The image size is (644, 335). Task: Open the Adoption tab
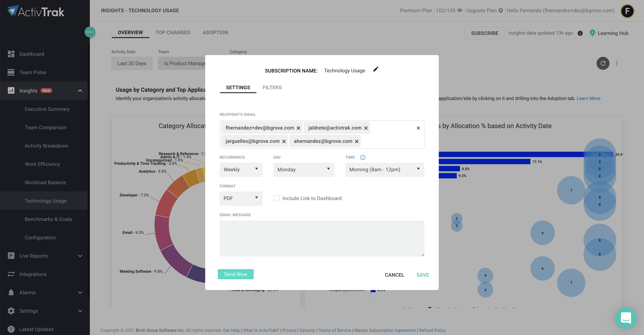(215, 33)
